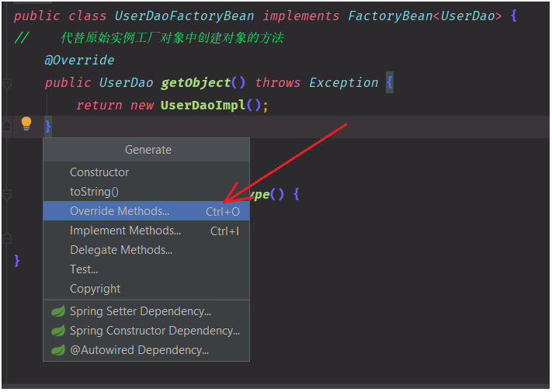Click the class's final closing brace
The height and width of the screenshot is (392, 552).
pyautogui.click(x=17, y=261)
